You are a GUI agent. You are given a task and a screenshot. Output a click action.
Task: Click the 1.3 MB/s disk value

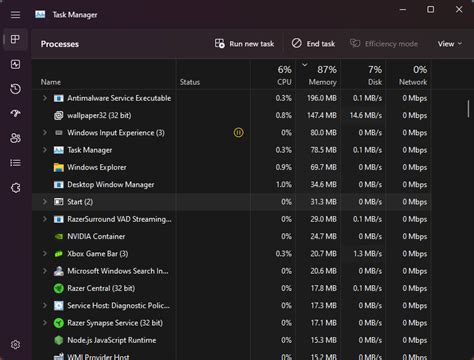367,254
